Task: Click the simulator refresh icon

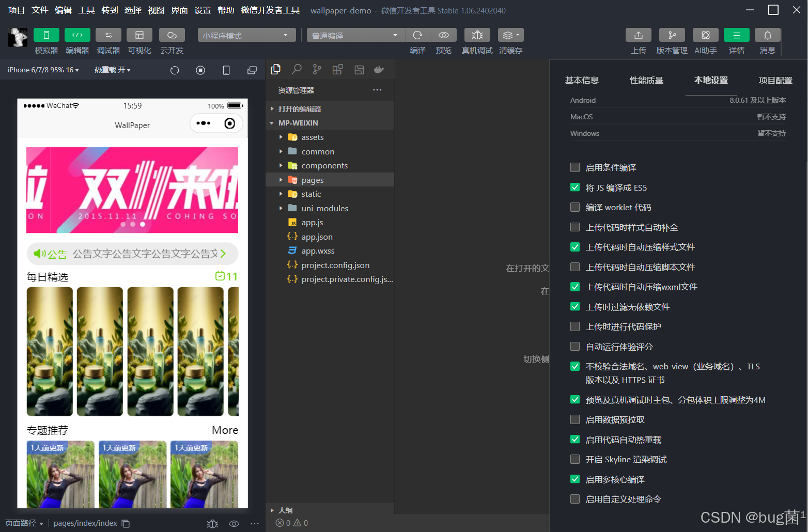Action: coord(175,70)
